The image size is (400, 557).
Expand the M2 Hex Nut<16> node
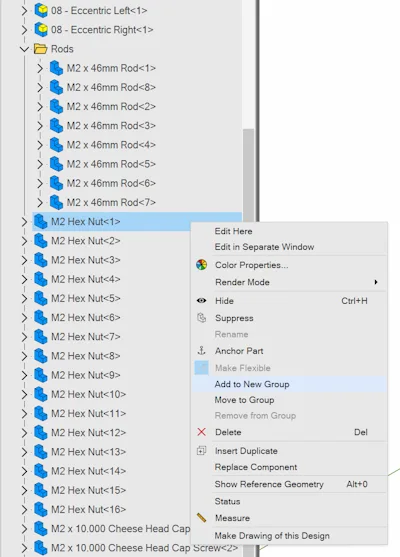[24, 509]
